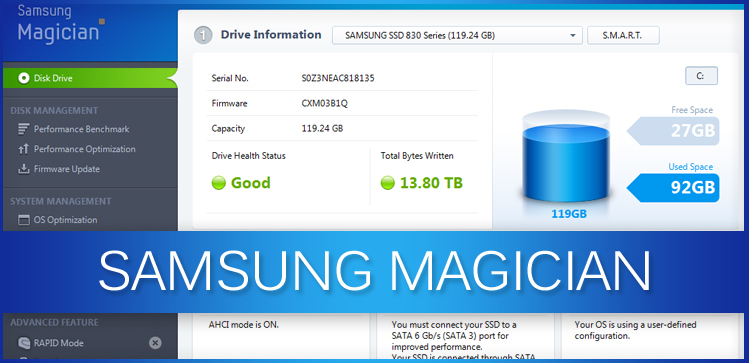
Task: Open OS Optimization
Action: pyautogui.click(x=65, y=220)
